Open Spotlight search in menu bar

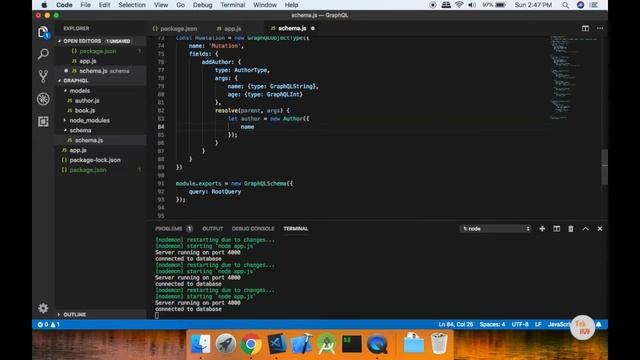565,5
